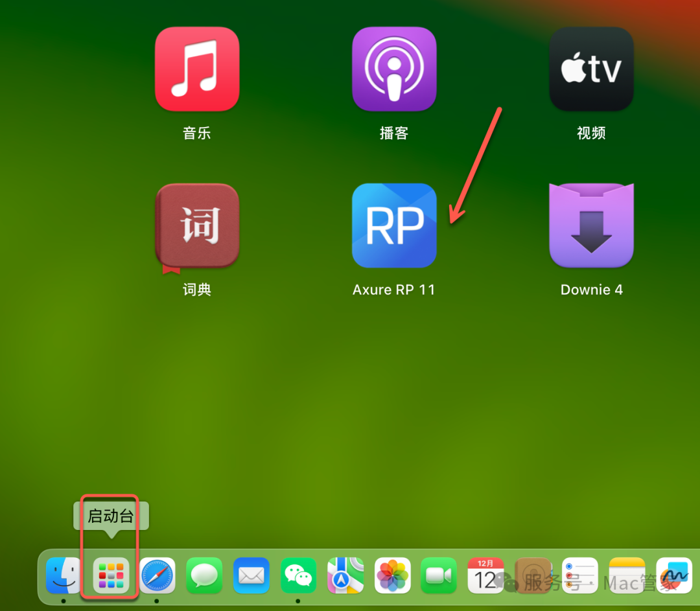700x611 pixels.
Task: Click the "Downie 4" label
Action: 592,290
